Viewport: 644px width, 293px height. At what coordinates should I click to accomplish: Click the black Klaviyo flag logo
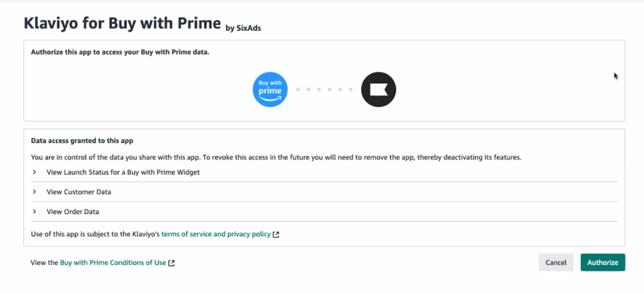click(x=378, y=89)
